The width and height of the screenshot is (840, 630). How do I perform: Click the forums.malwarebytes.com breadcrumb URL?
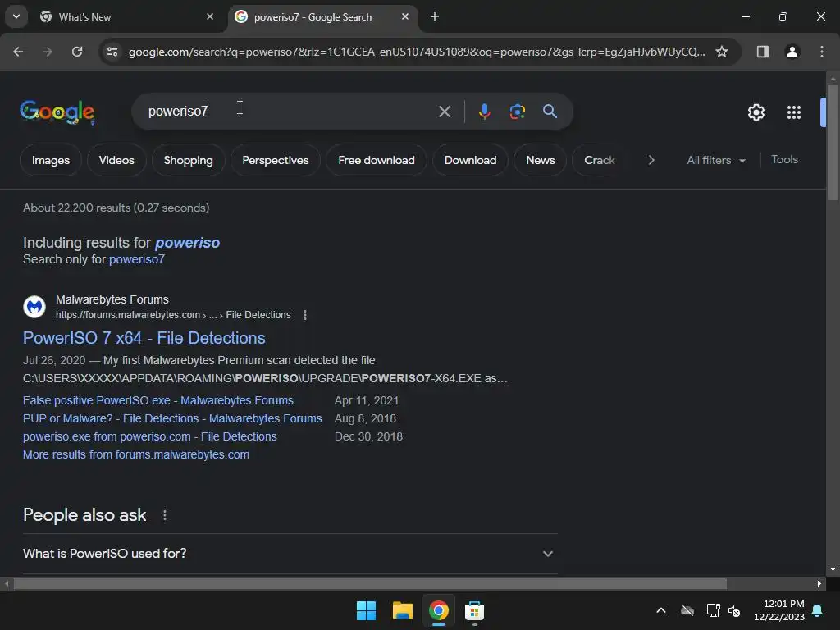point(173,315)
